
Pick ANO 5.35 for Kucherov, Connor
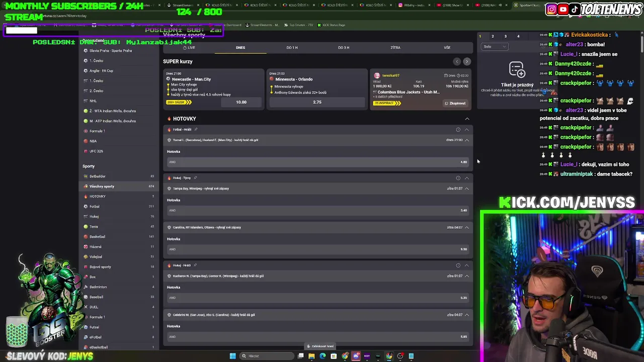pos(317,298)
